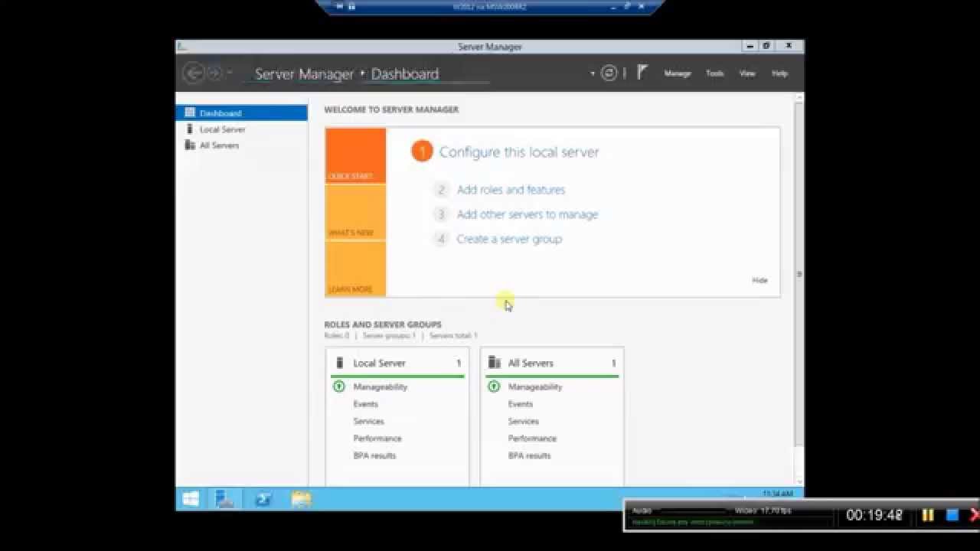Open File Explorer from the taskbar

301,499
